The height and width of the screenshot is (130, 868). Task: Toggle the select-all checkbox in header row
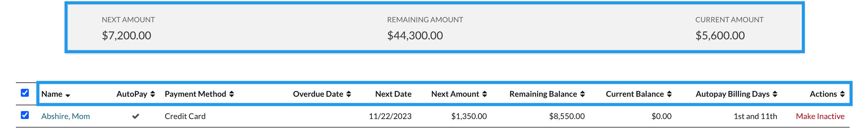25,93
